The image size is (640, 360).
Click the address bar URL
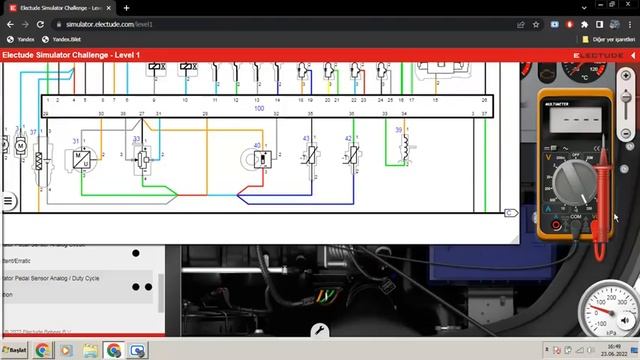point(109,24)
